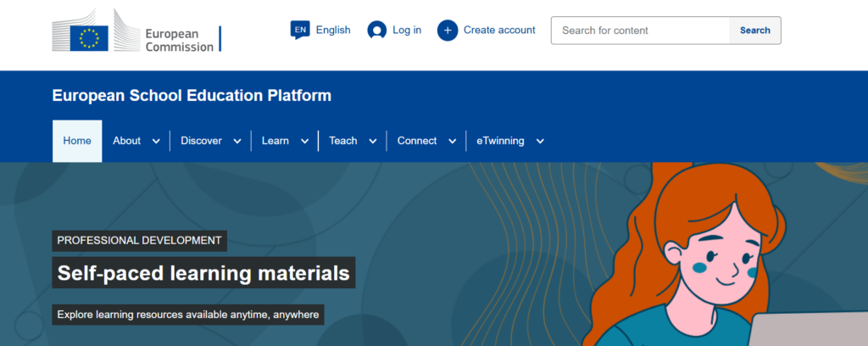Go to the Home tab
Screen dimensions: 868x346
(x=77, y=141)
